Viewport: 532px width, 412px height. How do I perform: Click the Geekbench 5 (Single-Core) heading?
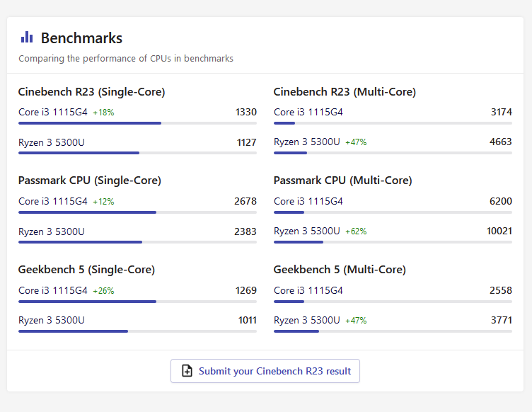(x=86, y=270)
